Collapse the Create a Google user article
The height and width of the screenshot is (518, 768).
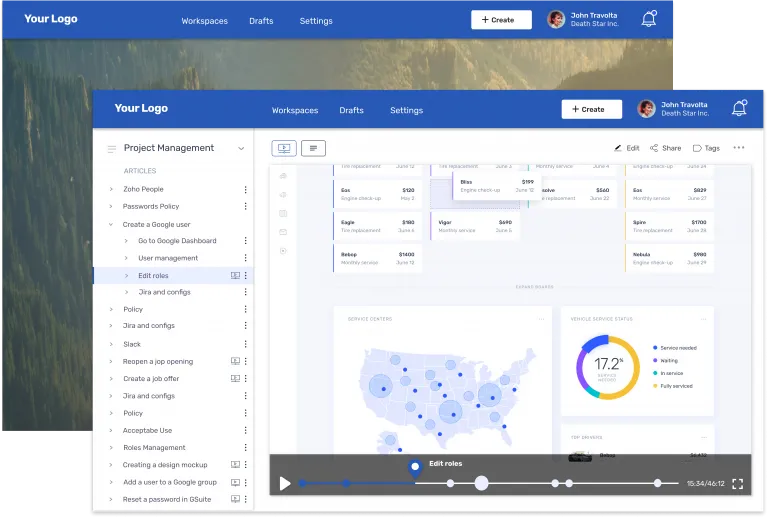111,224
